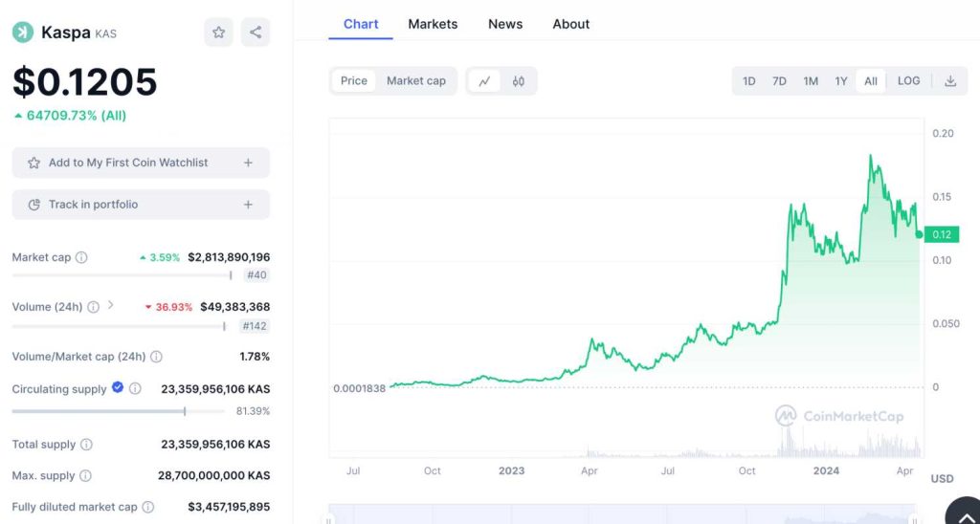980x524 pixels.
Task: Open the Markets tab
Action: 433,24
